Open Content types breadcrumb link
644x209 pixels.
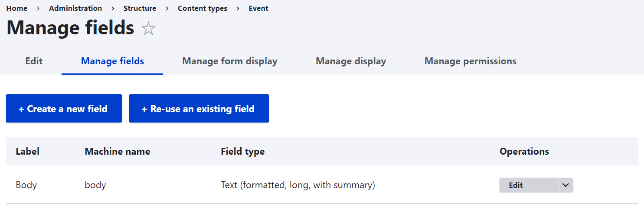(x=202, y=8)
